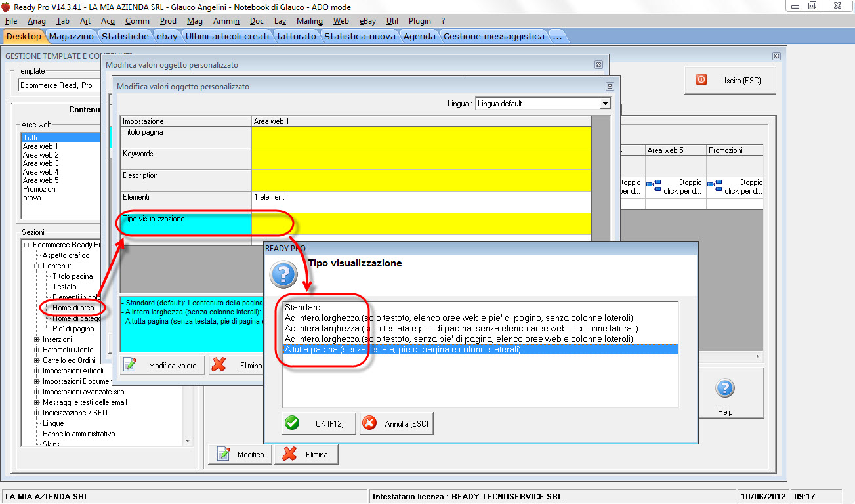
Task: Click the 10/06/2012 date in the status bar
Action: coord(762,496)
